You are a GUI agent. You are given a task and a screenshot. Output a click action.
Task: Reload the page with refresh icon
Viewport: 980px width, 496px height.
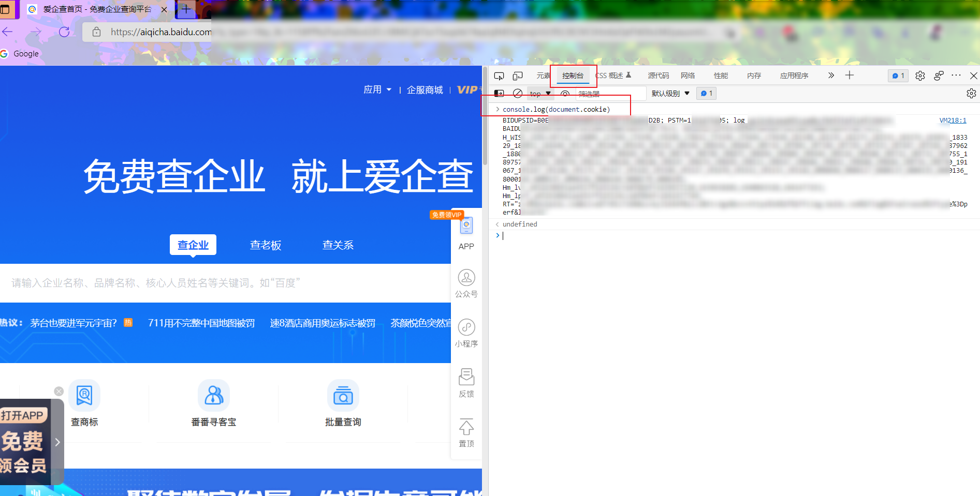(64, 32)
